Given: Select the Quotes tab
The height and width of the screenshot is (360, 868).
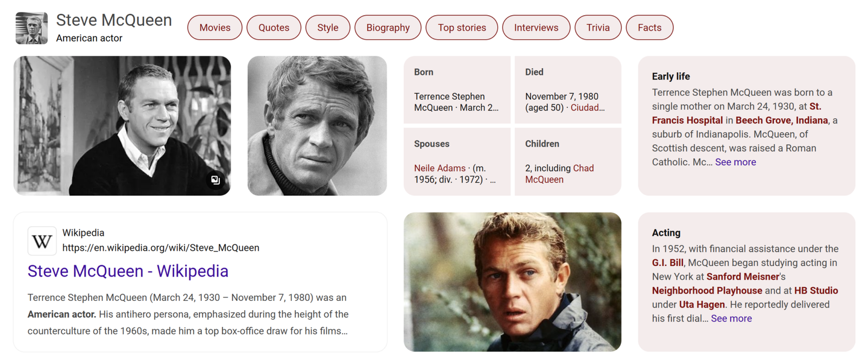Looking at the screenshot, I should click(x=273, y=28).
